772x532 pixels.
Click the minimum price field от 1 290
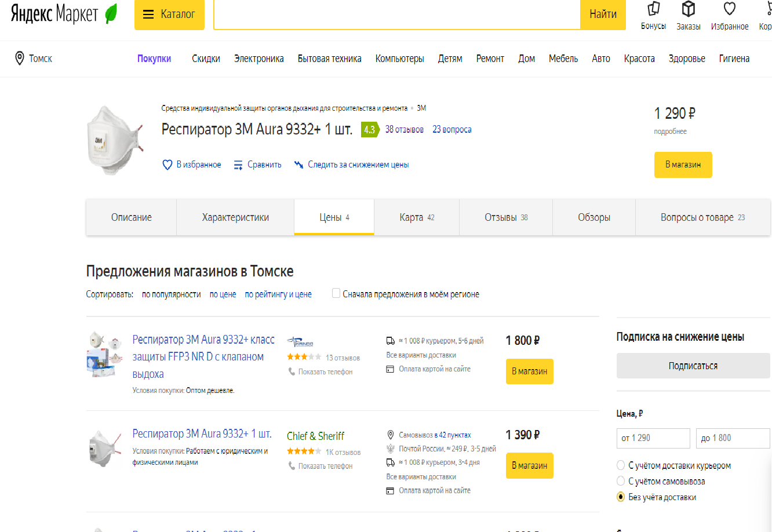pyautogui.click(x=653, y=438)
